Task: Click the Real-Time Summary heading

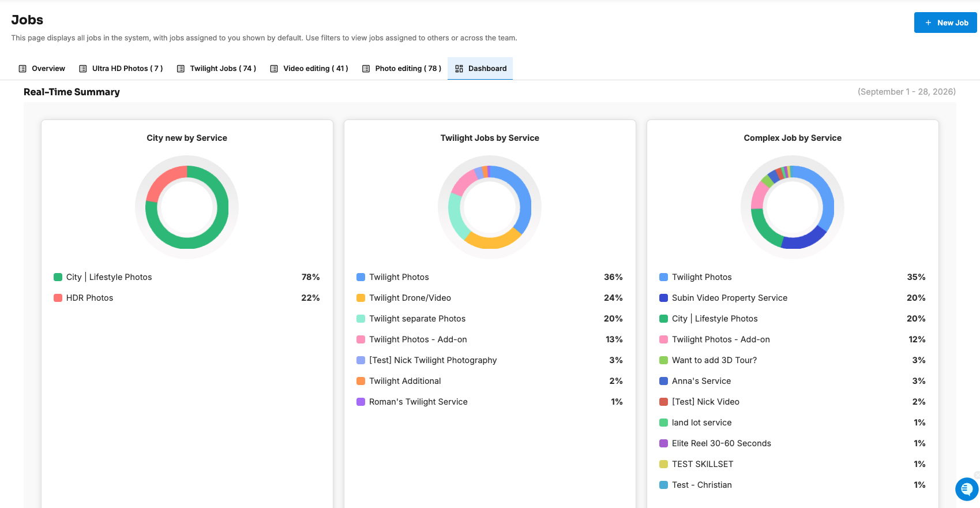Action: tap(72, 92)
